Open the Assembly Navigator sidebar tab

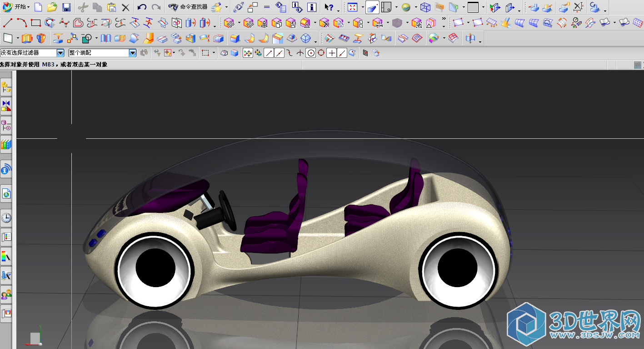6,86
